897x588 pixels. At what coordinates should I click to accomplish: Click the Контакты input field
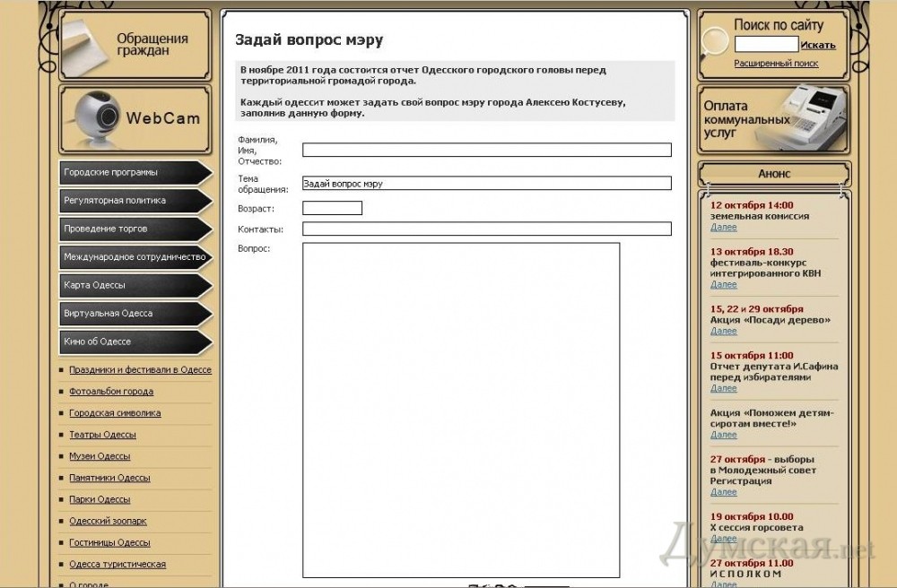[486, 229]
